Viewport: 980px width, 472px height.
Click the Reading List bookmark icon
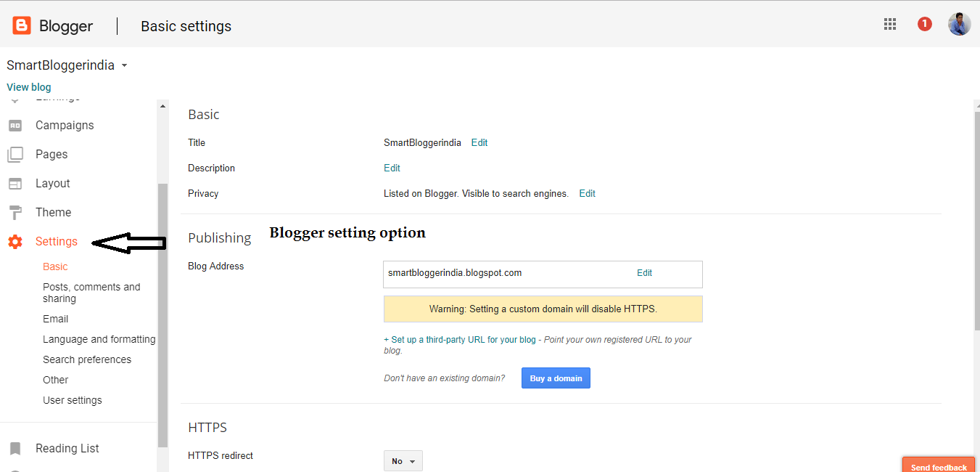point(15,448)
